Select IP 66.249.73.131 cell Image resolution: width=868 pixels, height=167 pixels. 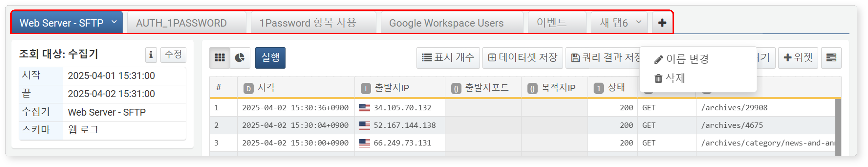tap(400, 143)
